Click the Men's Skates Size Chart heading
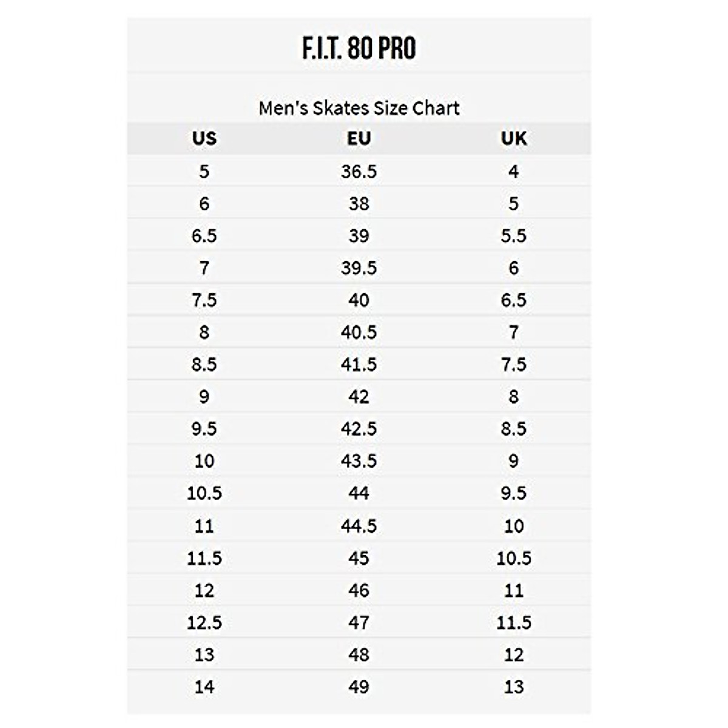Viewport: 728px width, 728px height. click(359, 108)
